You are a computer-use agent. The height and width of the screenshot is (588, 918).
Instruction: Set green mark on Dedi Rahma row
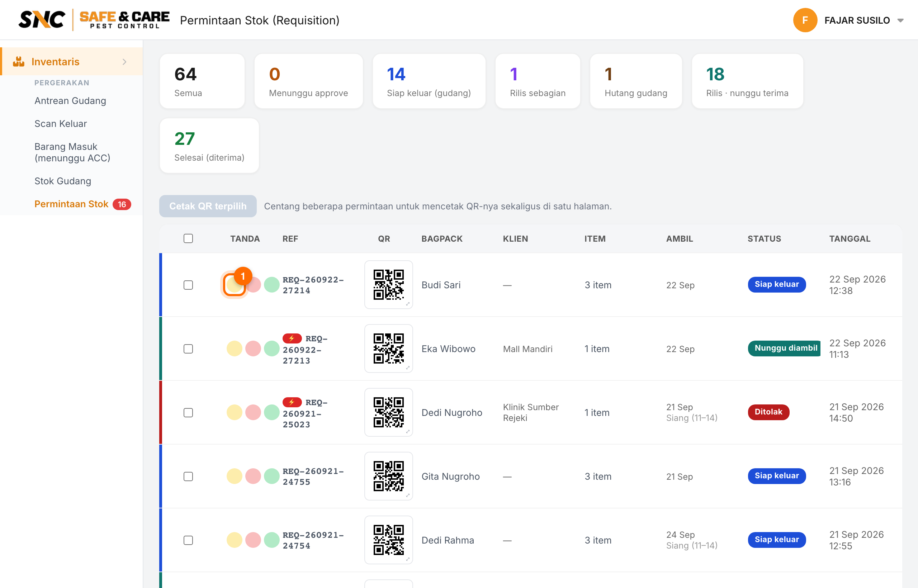(272, 540)
